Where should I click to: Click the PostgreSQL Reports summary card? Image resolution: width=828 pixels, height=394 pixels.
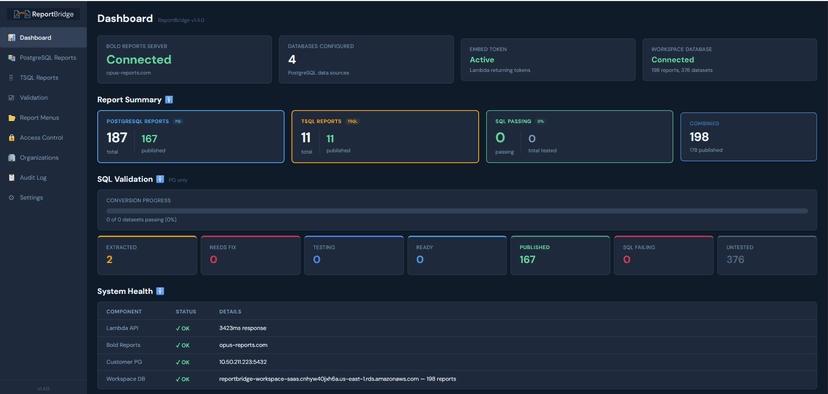[x=191, y=137]
